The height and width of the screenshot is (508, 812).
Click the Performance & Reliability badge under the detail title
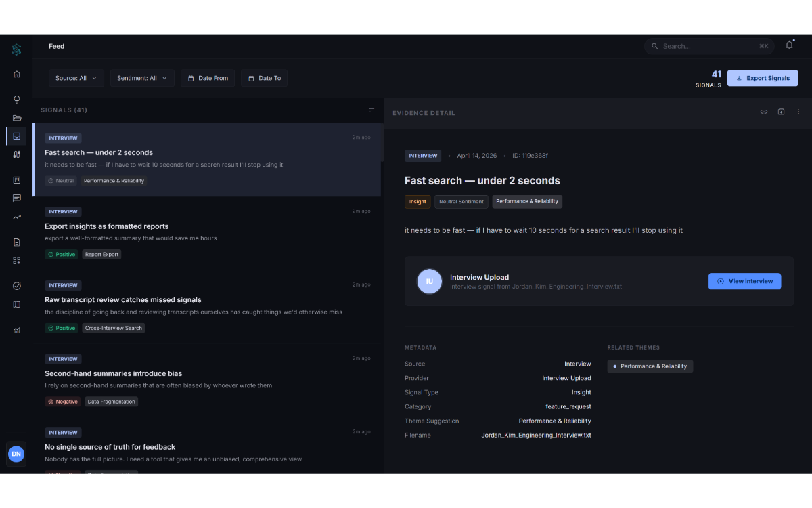[527, 201]
